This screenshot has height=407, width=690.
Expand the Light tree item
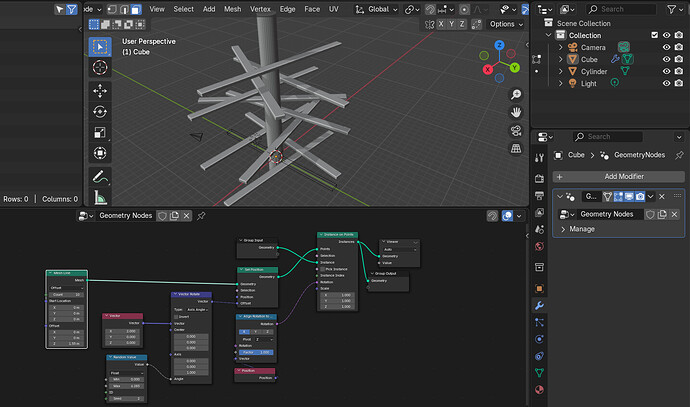point(560,83)
